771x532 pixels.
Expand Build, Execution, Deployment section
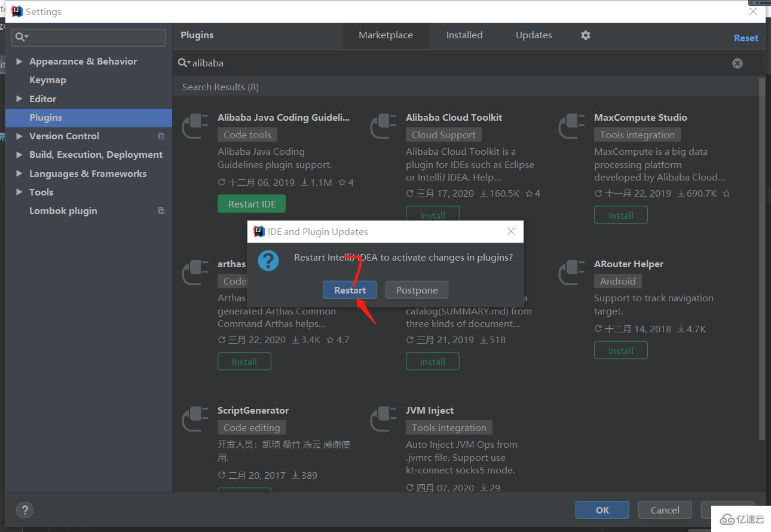[19, 155]
